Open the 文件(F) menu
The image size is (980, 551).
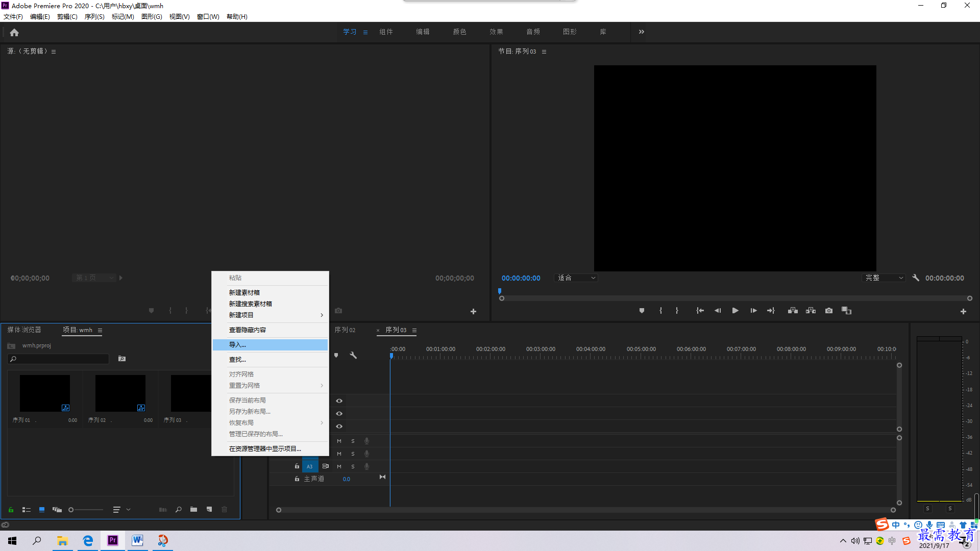click(13, 17)
